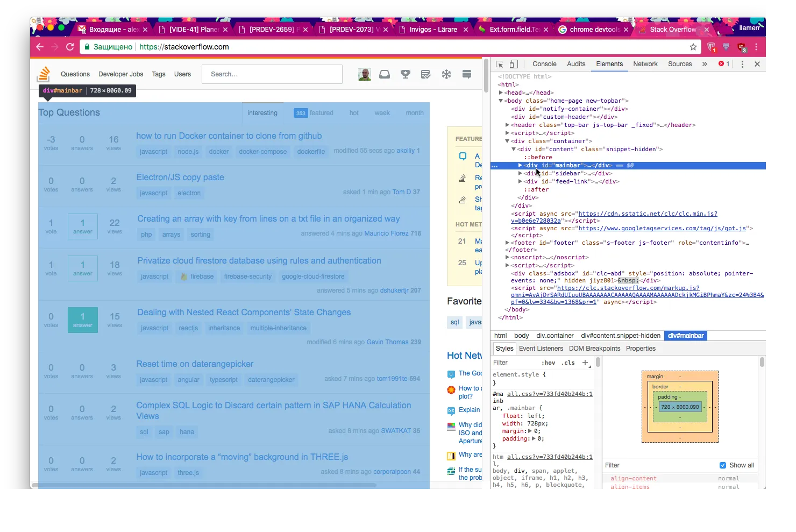The image size is (796, 532).
Task: Go to the Users page
Action: (x=182, y=74)
